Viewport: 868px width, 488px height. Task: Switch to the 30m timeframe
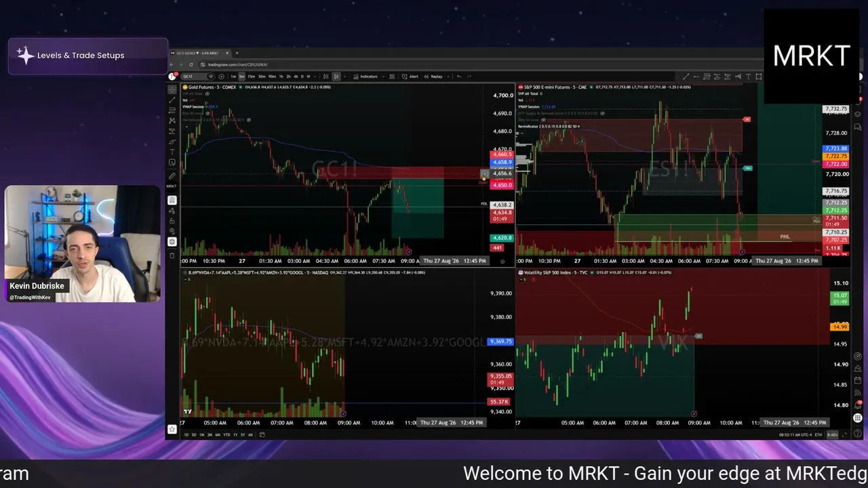pos(262,77)
